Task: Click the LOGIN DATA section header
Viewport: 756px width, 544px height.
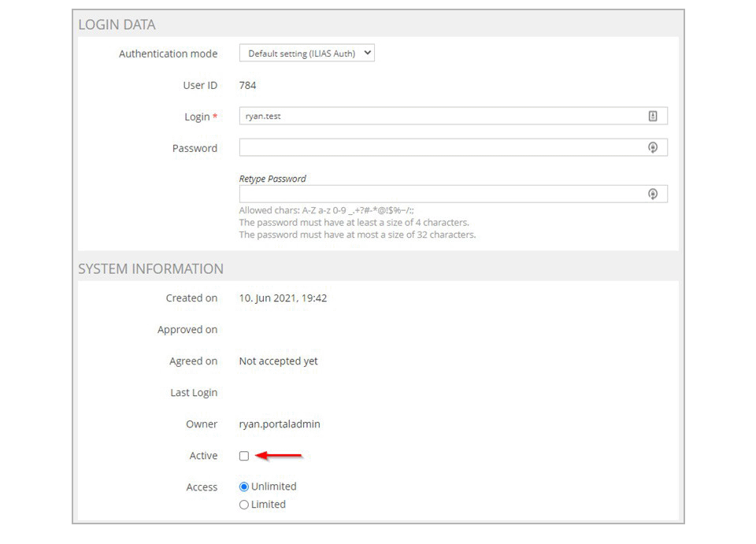Action: pos(117,24)
